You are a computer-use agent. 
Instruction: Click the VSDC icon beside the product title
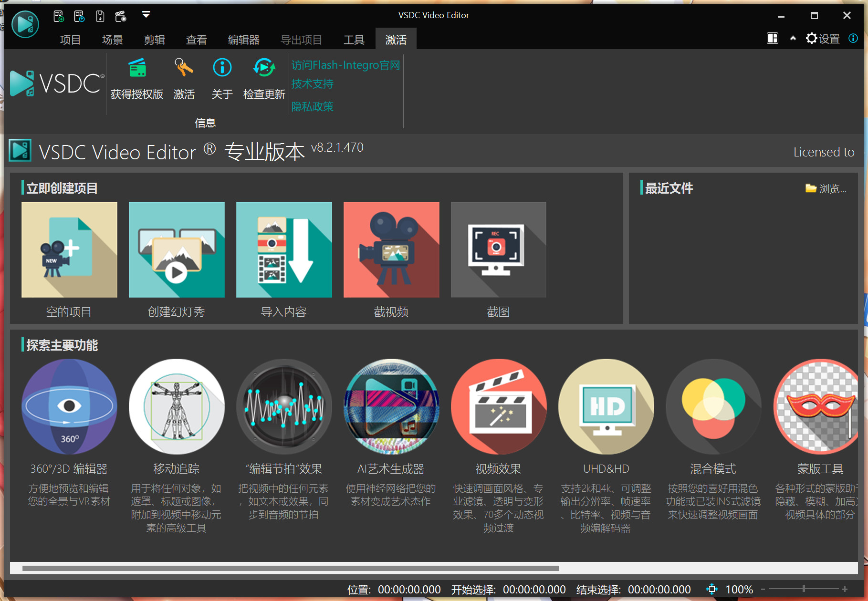[x=20, y=151]
